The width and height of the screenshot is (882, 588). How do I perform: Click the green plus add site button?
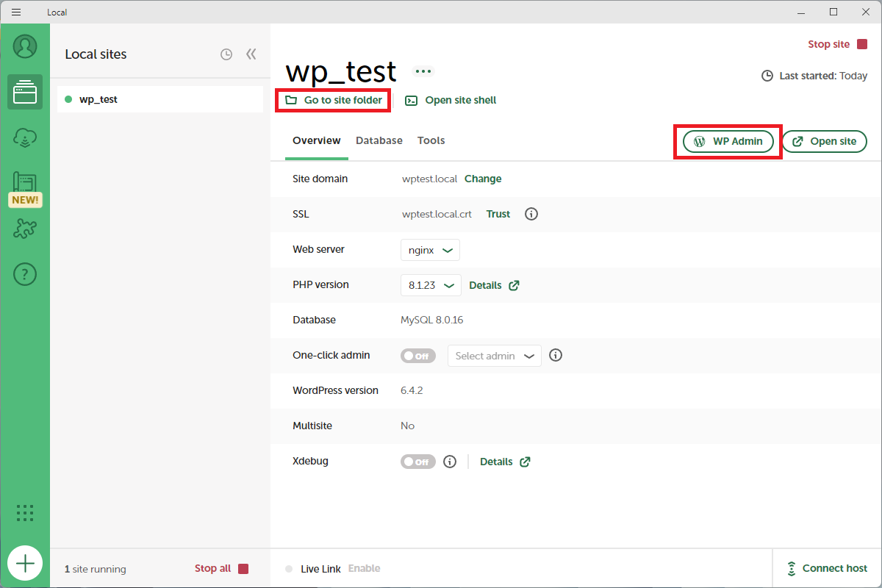tap(25, 563)
